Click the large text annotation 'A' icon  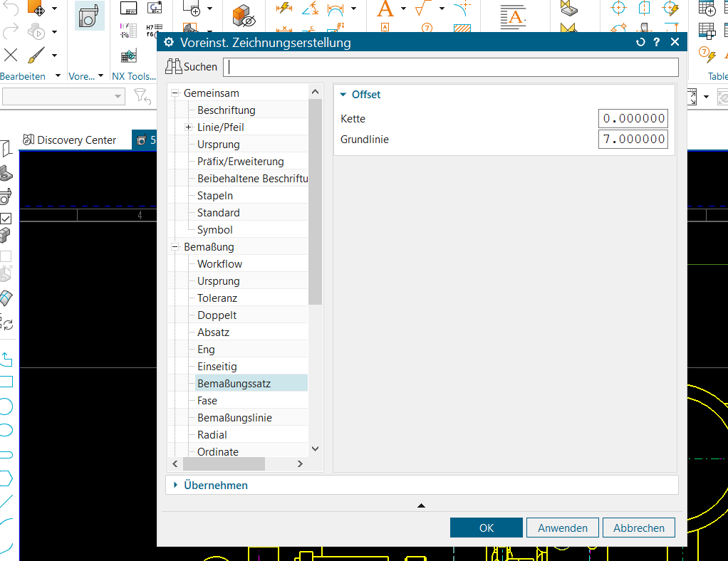coord(385,9)
